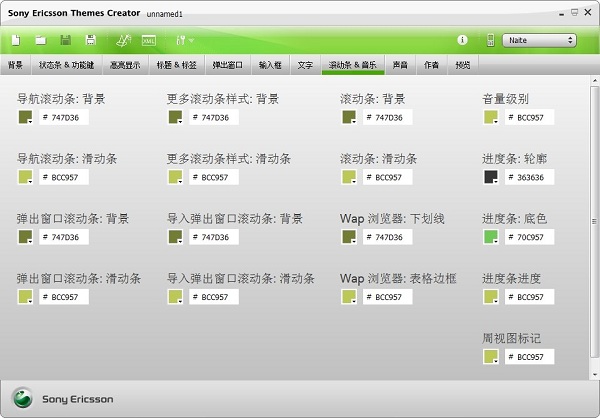Click hex field for Wap 浏览器: 表格边框
The image size is (600, 418).
388,297
